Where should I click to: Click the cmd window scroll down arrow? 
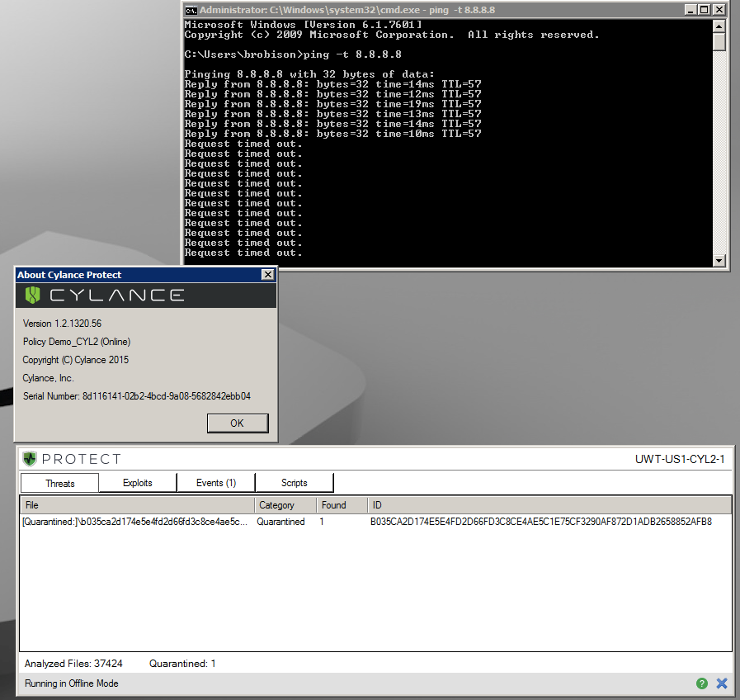[x=719, y=260]
